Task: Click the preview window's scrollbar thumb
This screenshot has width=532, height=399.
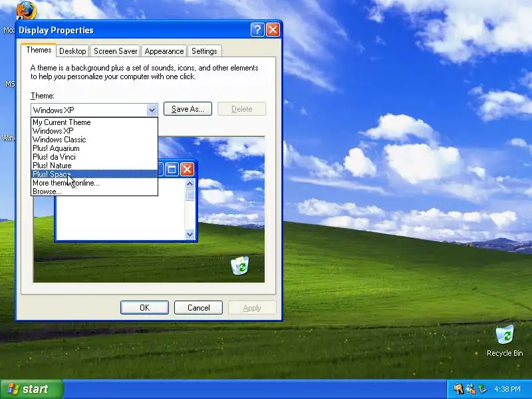Action: point(190,195)
